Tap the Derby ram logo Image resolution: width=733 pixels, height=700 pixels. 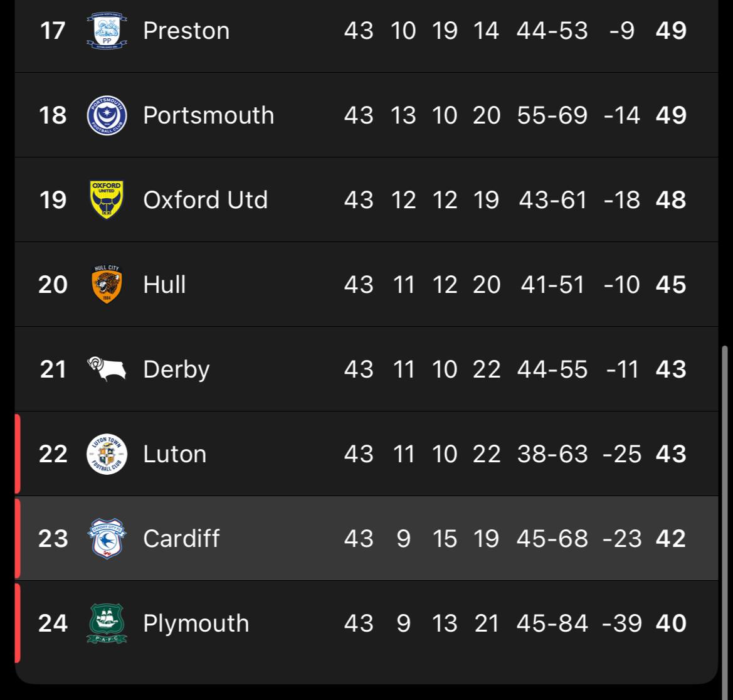tap(107, 369)
